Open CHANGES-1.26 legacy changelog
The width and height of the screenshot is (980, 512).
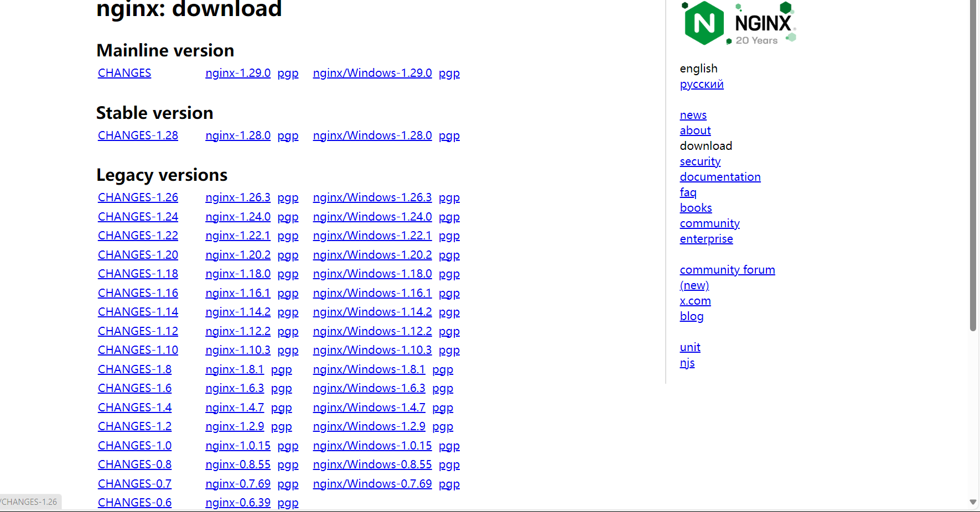click(138, 197)
